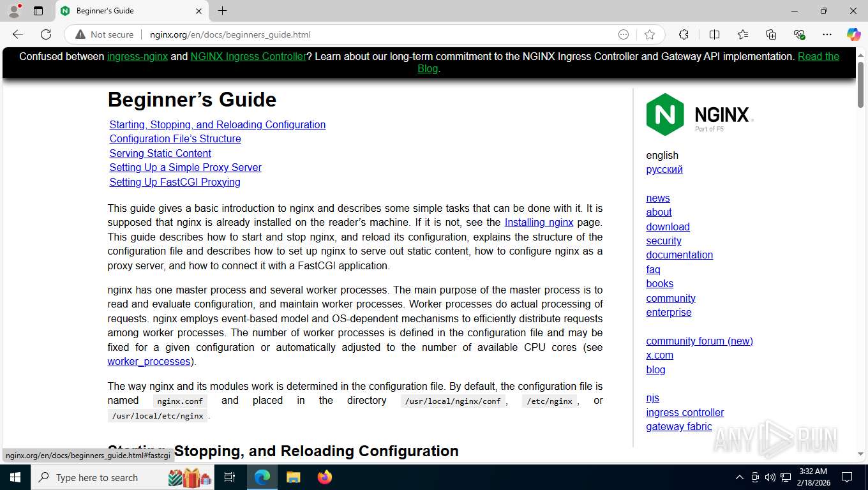
Task: Open the download sidebar link
Action: (668, 226)
